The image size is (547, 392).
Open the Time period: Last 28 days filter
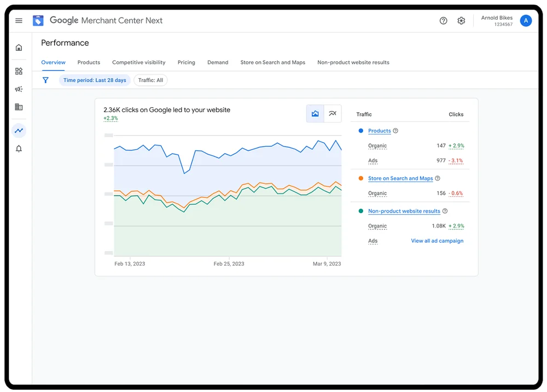(x=94, y=80)
